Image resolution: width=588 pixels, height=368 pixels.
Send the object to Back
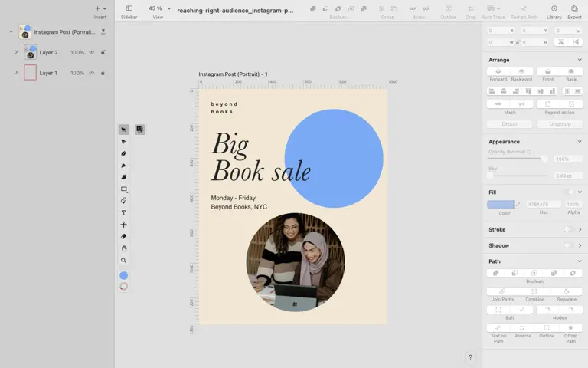(x=571, y=71)
